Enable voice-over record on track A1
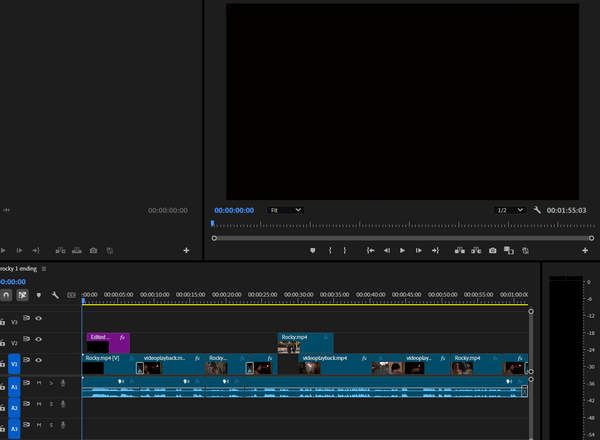The height and width of the screenshot is (440, 600). (x=63, y=383)
